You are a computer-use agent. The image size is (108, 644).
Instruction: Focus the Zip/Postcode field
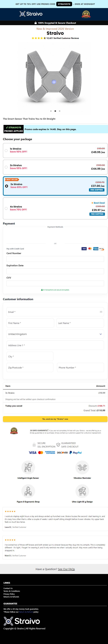point(30,368)
